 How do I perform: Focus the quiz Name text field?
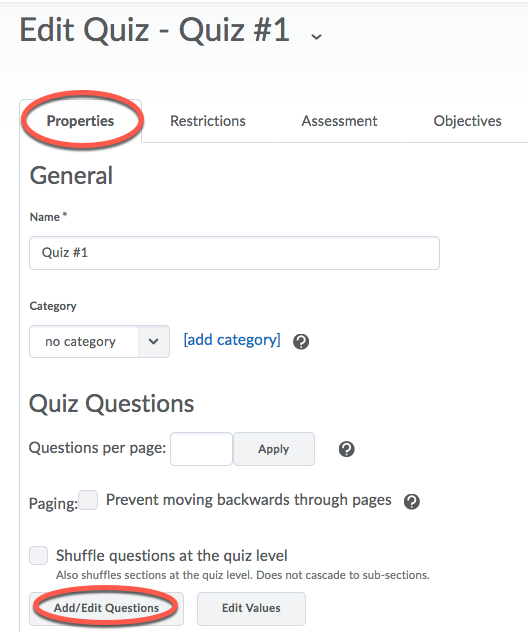(234, 253)
